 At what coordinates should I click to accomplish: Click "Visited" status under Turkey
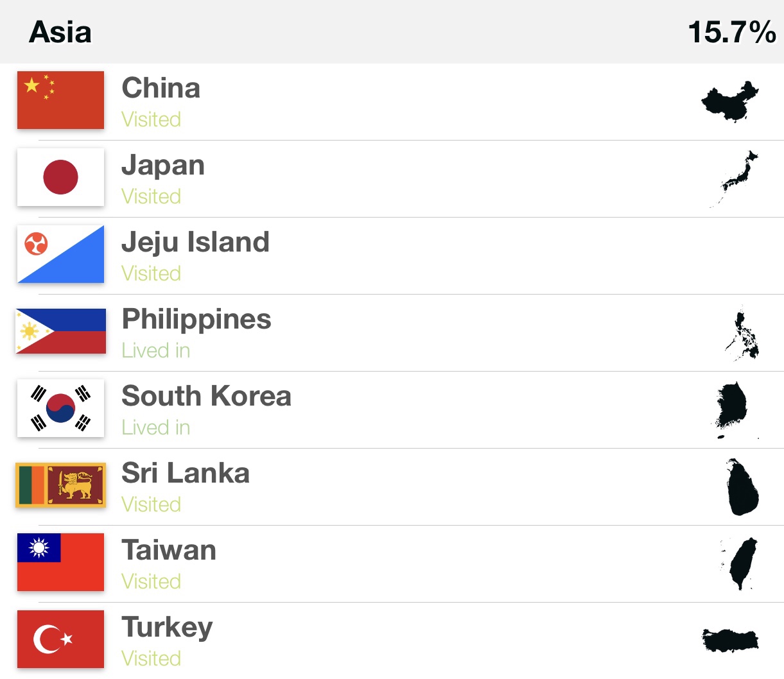click(x=152, y=658)
